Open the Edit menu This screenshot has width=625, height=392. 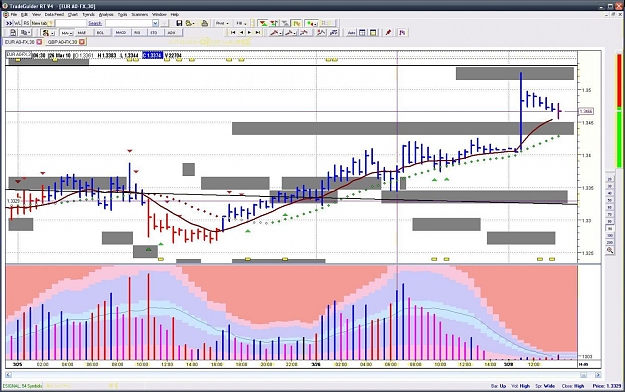[x=24, y=14]
